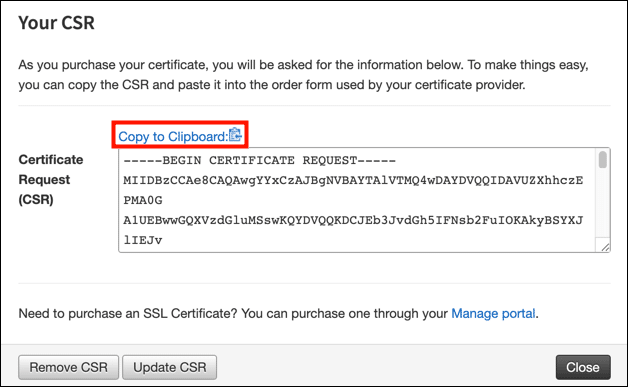Click the Your CSR heading

coord(56,23)
